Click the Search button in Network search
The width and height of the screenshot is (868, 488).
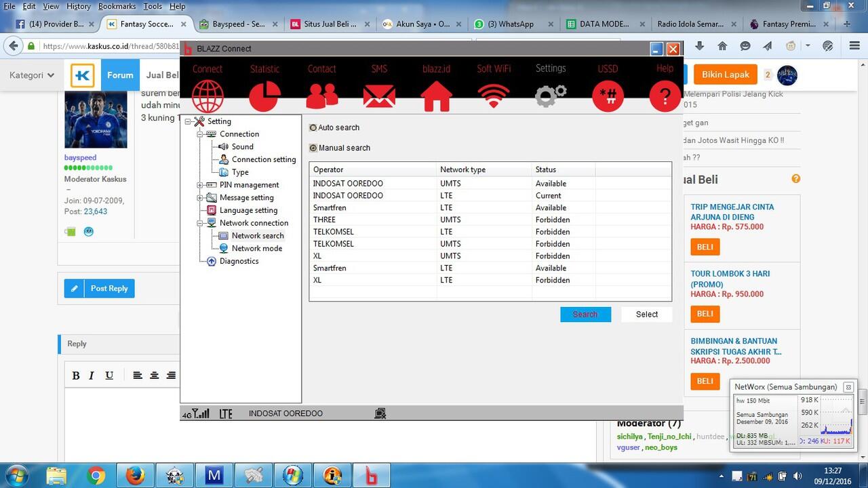585,314
